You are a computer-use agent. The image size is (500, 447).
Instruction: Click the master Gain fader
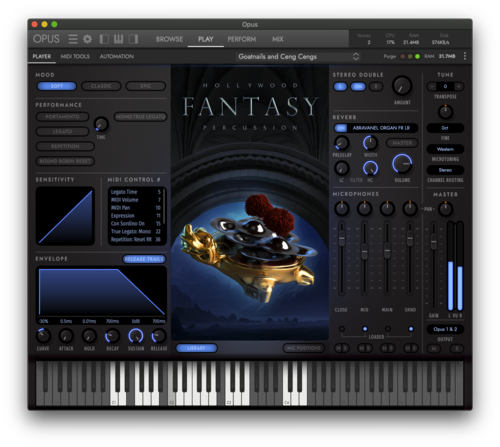pos(433,241)
